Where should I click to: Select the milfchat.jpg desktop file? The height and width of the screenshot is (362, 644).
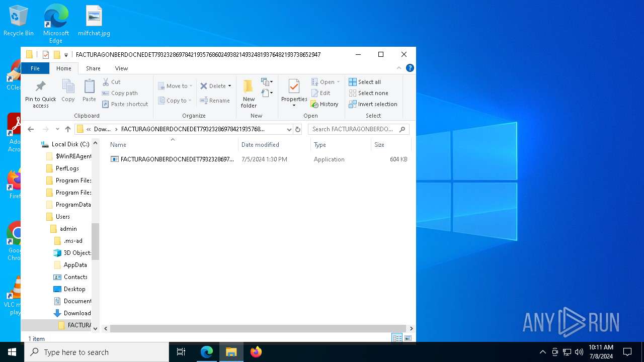click(94, 21)
